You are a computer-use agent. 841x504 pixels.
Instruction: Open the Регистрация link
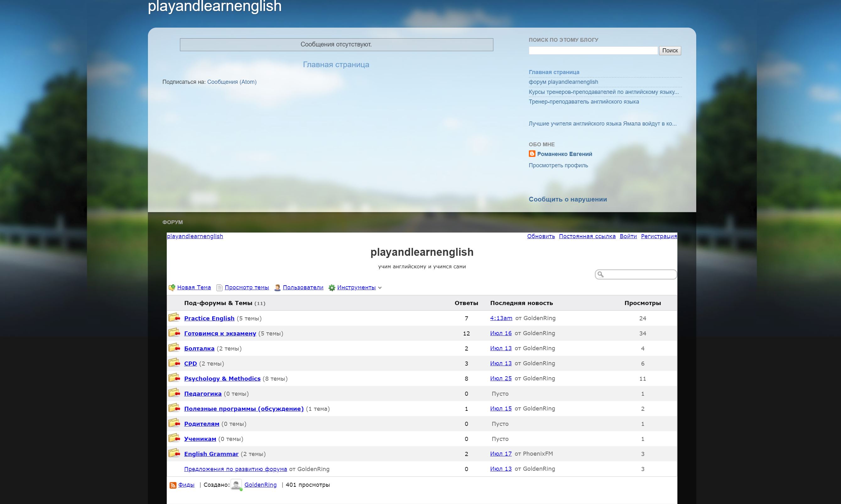click(x=659, y=236)
